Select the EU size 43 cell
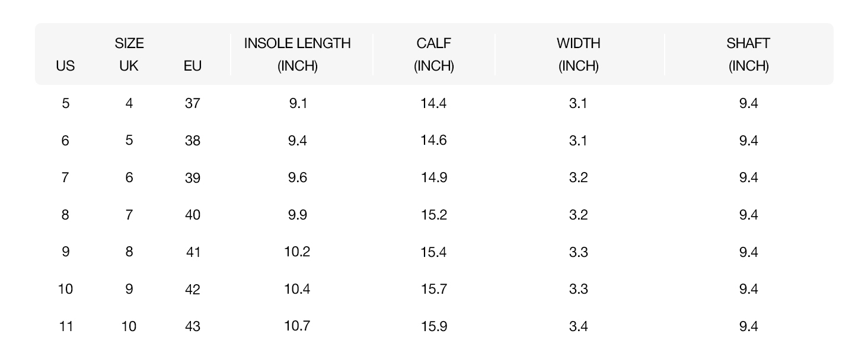This screenshot has height=356, width=868. (x=193, y=326)
